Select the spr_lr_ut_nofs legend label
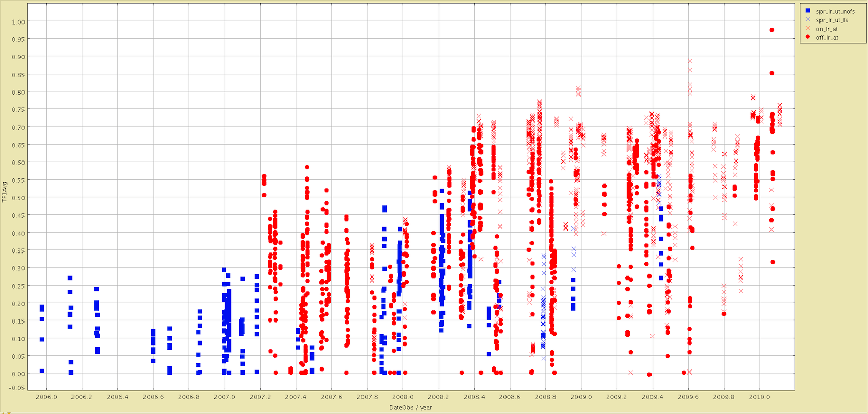The height and width of the screenshot is (414, 868). tap(835, 11)
